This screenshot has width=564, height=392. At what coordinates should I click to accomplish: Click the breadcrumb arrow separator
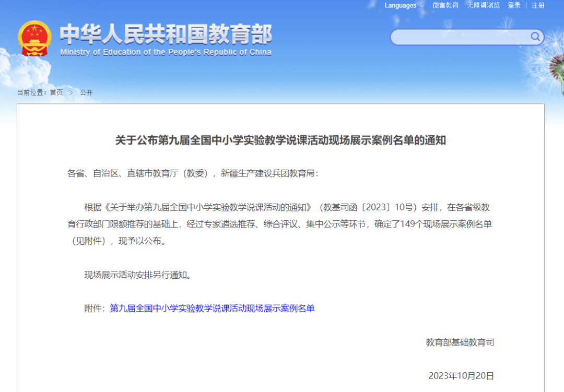[x=72, y=92]
